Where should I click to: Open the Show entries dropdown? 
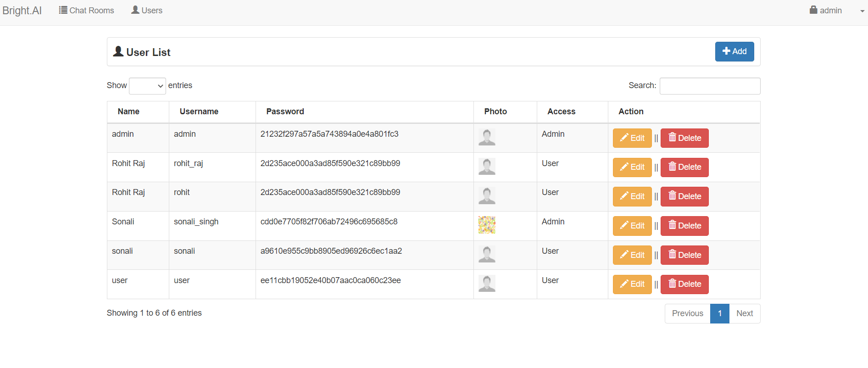tap(147, 86)
